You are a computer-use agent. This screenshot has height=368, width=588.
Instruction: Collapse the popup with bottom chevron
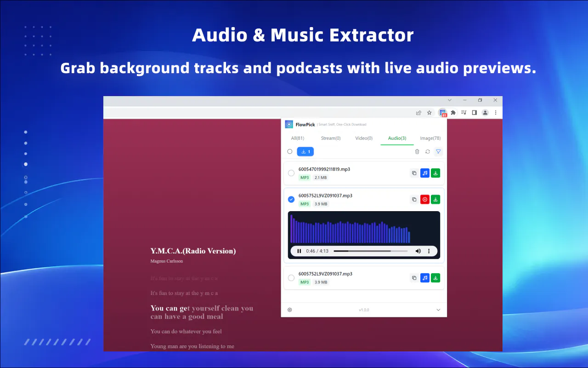(438, 310)
